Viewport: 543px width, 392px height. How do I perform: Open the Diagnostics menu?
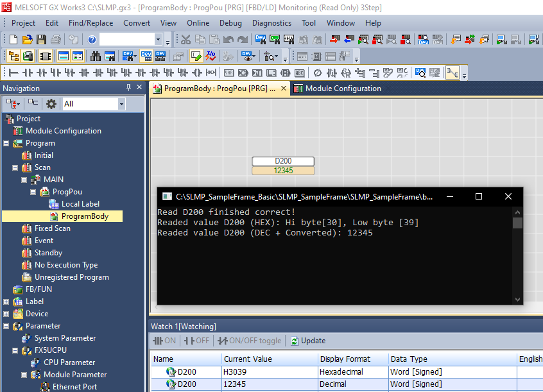click(271, 23)
